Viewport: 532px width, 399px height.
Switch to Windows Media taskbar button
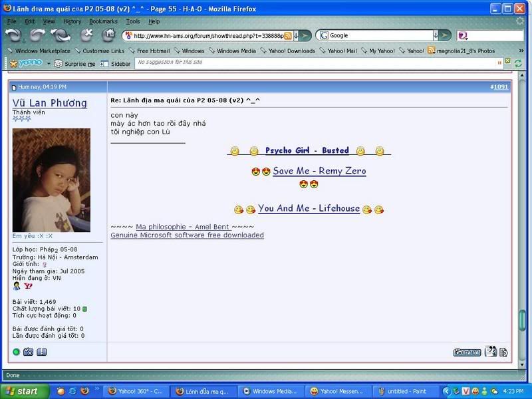(x=269, y=392)
